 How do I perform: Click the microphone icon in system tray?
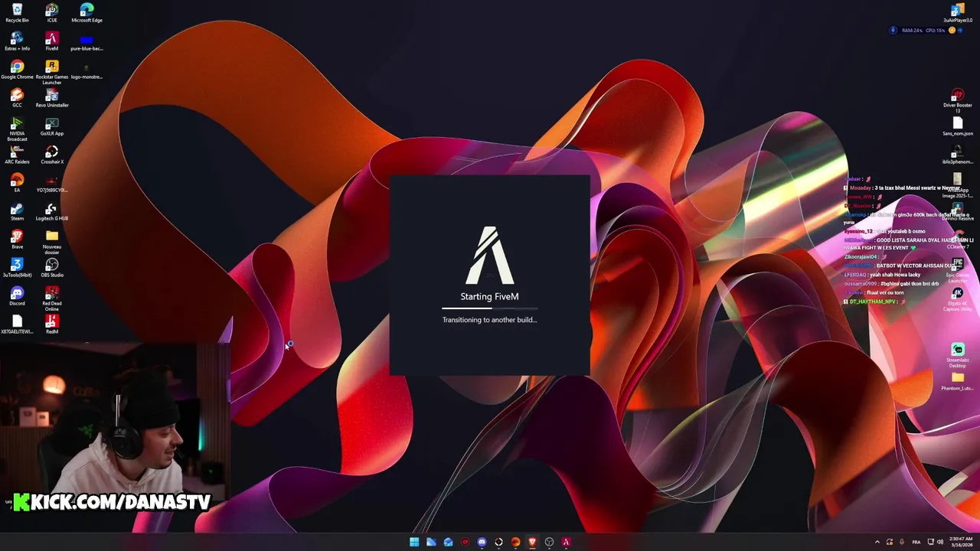(x=901, y=542)
